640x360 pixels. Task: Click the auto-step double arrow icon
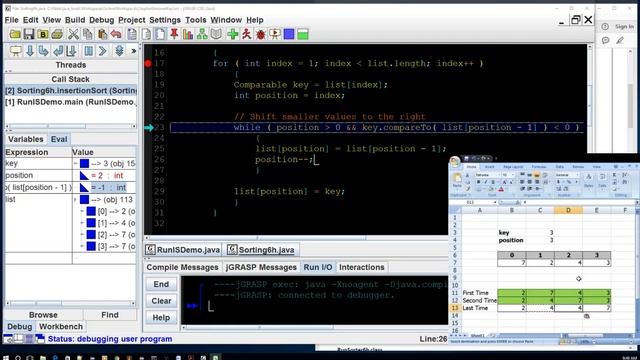(119, 51)
